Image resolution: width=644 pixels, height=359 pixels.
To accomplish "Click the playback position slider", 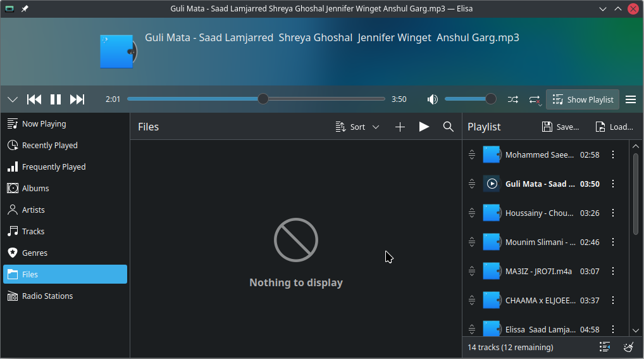I will click(256, 99).
